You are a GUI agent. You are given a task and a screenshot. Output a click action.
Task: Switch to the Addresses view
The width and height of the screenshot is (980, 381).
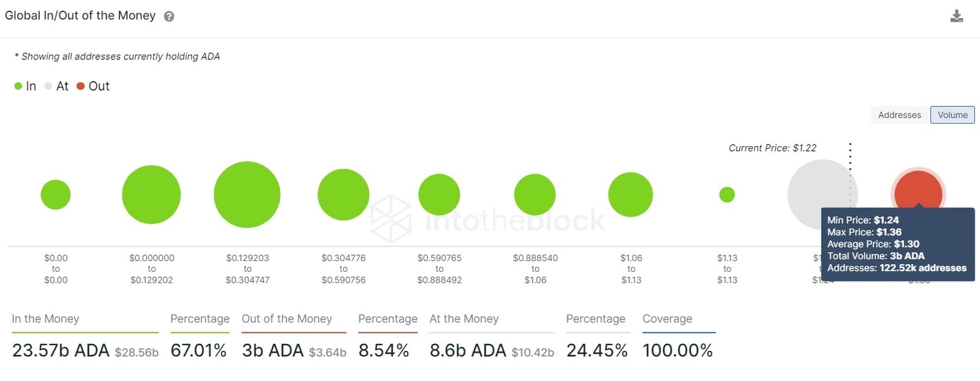coord(900,115)
